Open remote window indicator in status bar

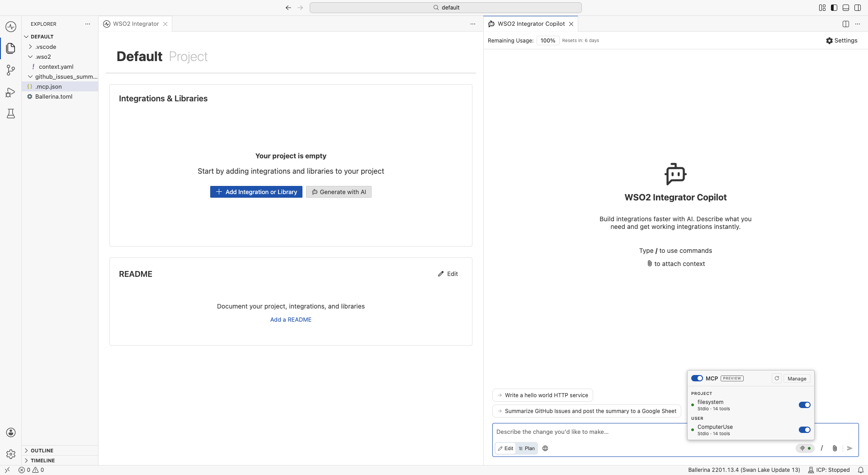(x=7, y=470)
